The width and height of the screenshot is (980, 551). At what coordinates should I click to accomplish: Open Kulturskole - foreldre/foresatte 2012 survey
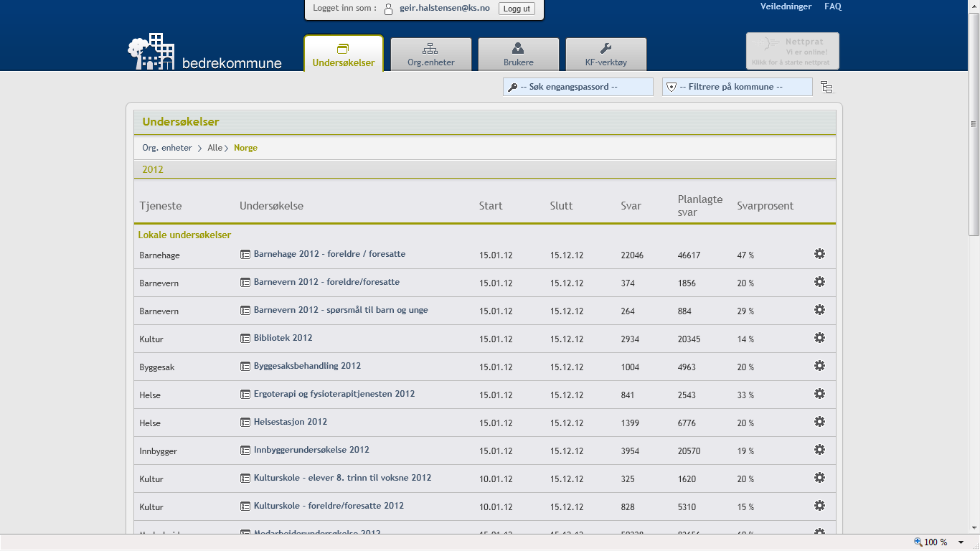coord(329,506)
